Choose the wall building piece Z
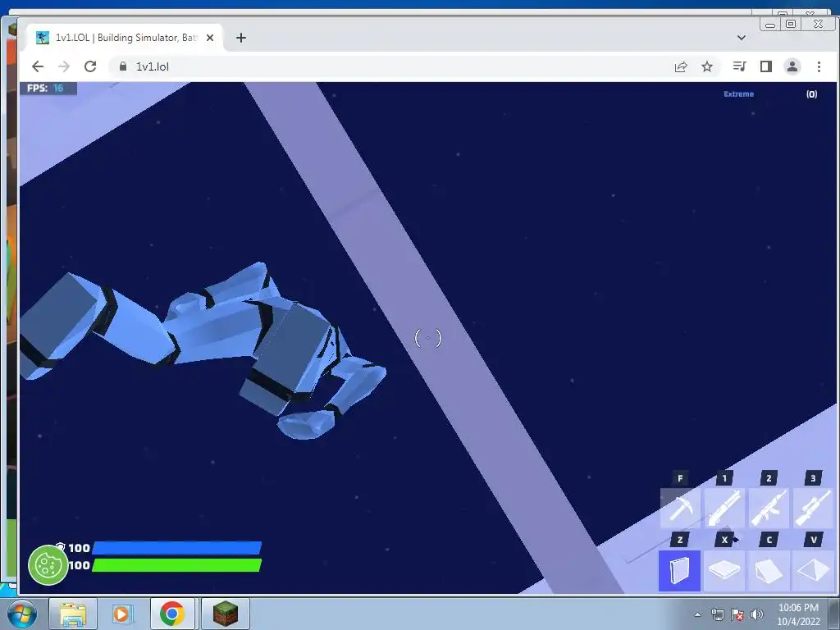Viewport: 840px width, 630px height. point(680,571)
